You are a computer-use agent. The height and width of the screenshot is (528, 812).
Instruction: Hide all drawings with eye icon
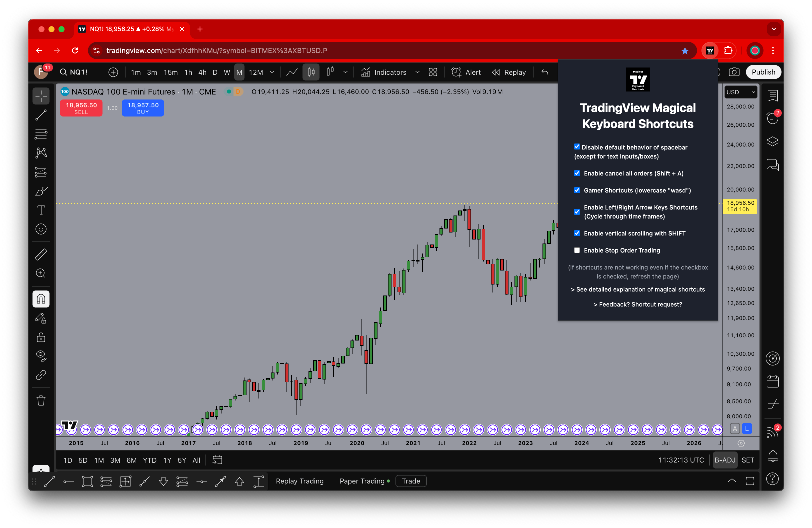click(x=41, y=356)
